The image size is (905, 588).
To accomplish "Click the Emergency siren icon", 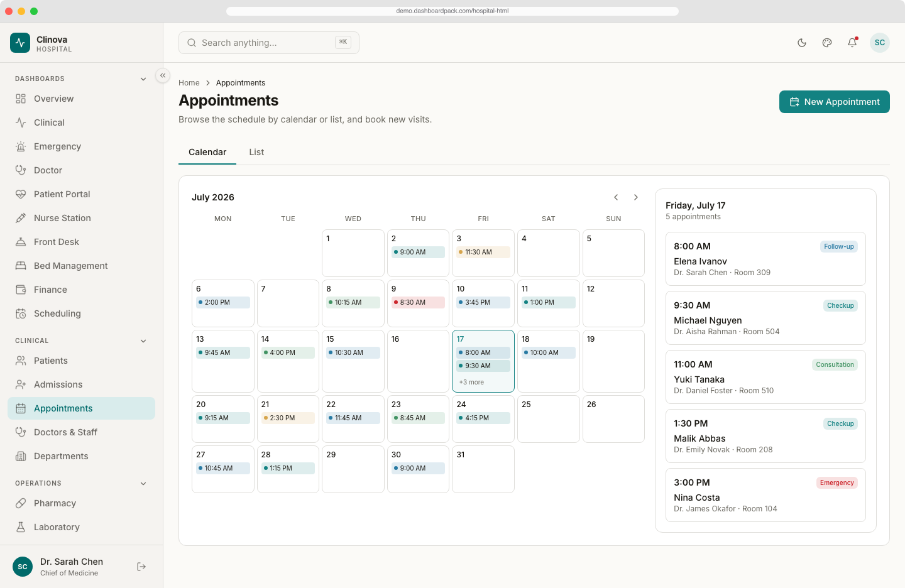I will (21, 146).
